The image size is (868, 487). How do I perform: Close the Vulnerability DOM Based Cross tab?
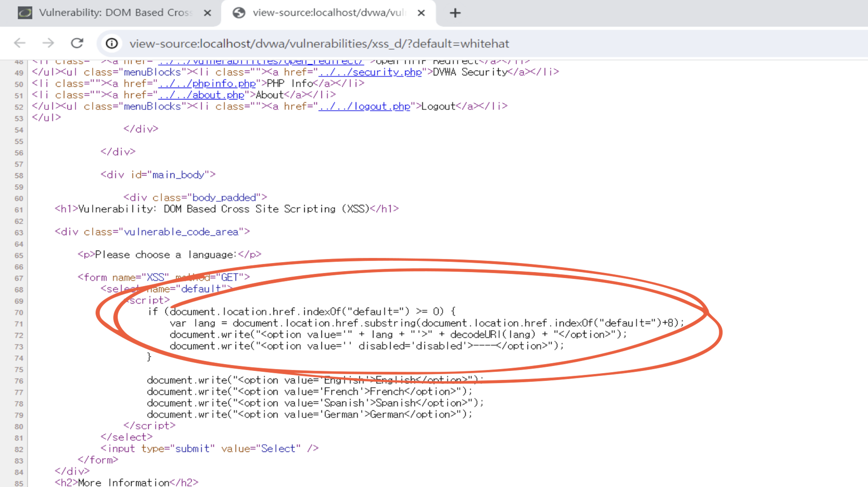click(208, 13)
